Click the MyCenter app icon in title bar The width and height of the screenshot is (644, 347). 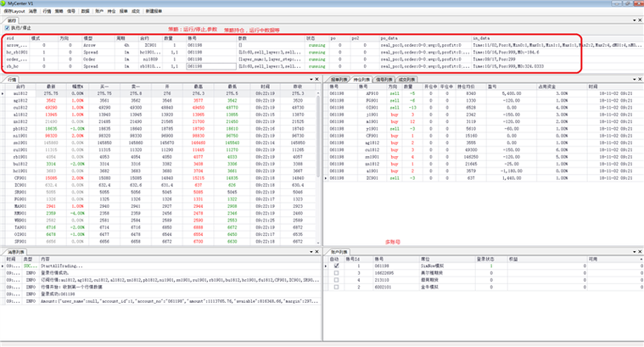coord(4,3)
